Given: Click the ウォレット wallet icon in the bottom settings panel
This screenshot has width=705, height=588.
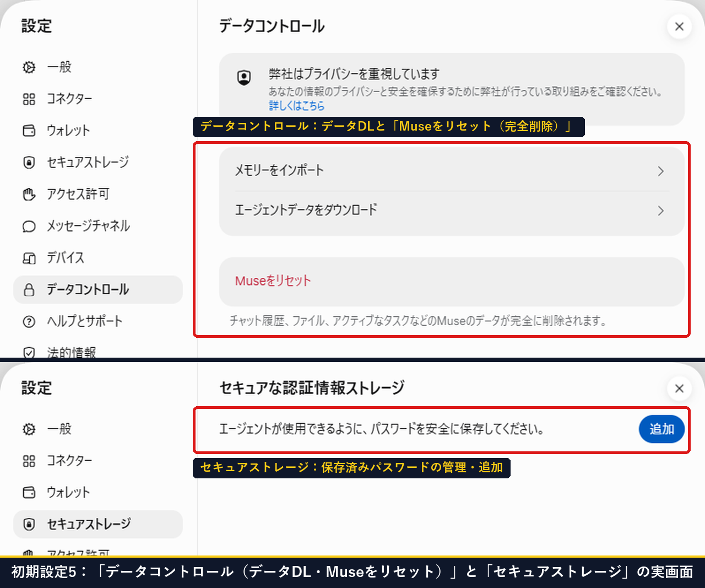Looking at the screenshot, I should (29, 493).
